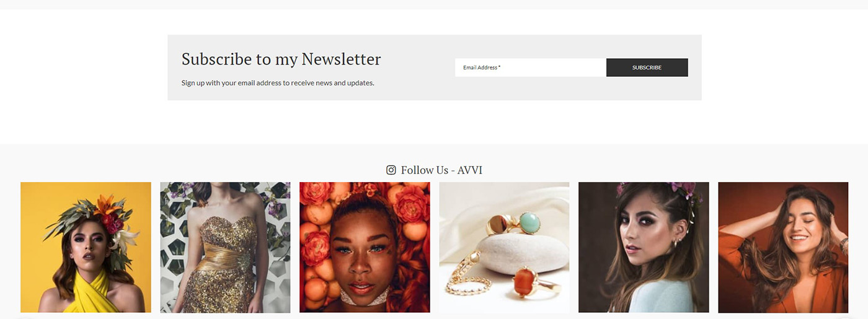Click the orange lily in the flower crown

pyautogui.click(x=105, y=206)
